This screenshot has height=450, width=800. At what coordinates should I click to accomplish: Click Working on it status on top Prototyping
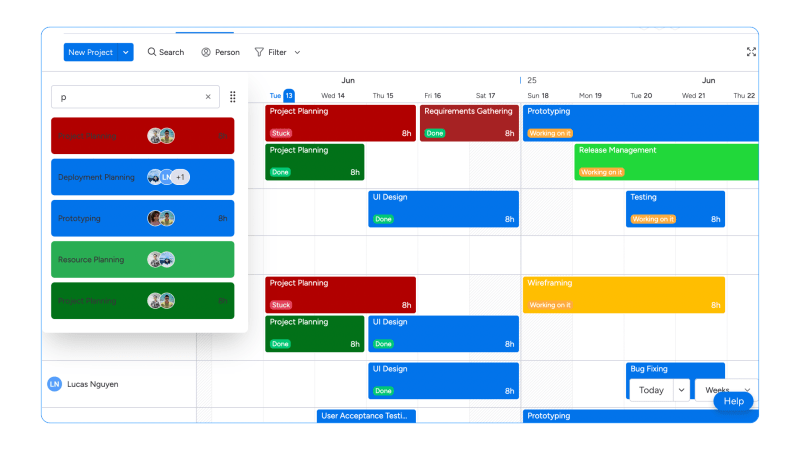(x=550, y=133)
